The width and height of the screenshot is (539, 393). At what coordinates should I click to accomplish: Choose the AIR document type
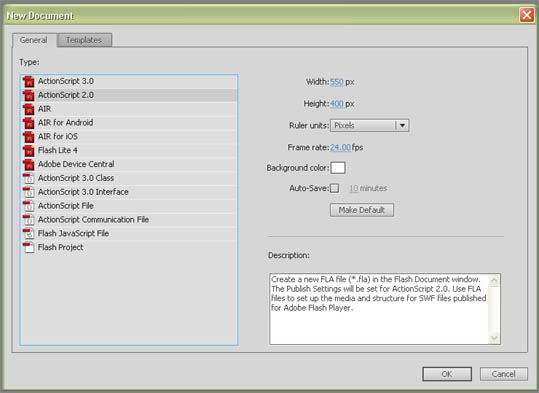click(x=129, y=109)
